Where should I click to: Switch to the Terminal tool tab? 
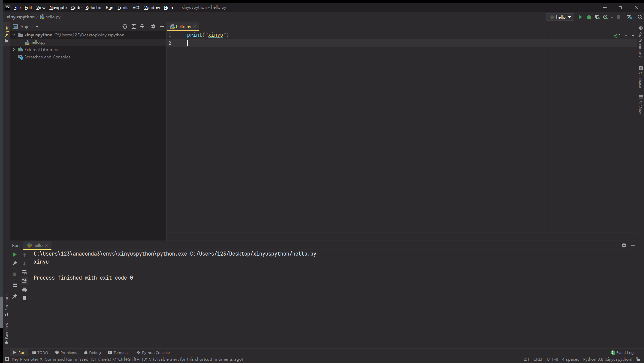point(118,353)
